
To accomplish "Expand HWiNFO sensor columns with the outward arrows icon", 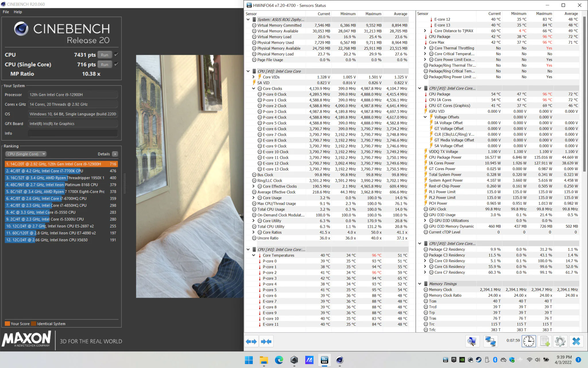I will (x=251, y=341).
